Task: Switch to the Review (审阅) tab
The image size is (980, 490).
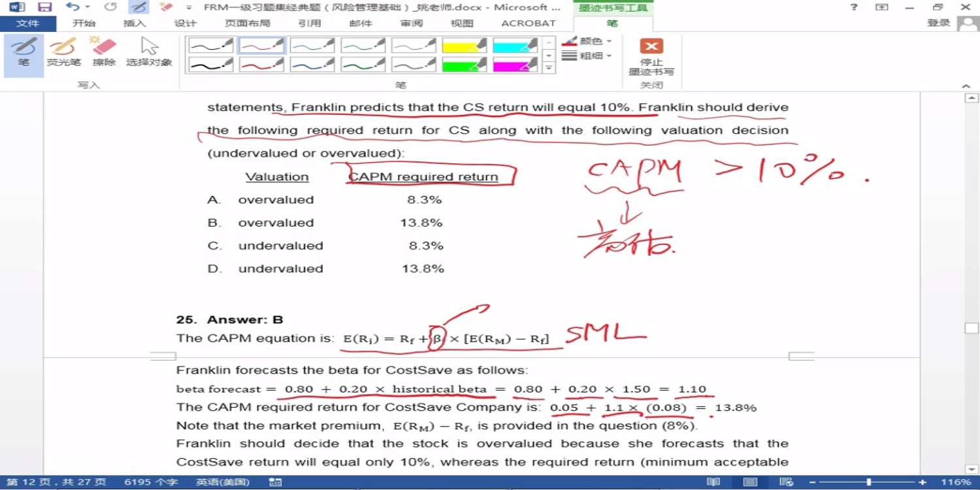Action: pyautogui.click(x=412, y=24)
